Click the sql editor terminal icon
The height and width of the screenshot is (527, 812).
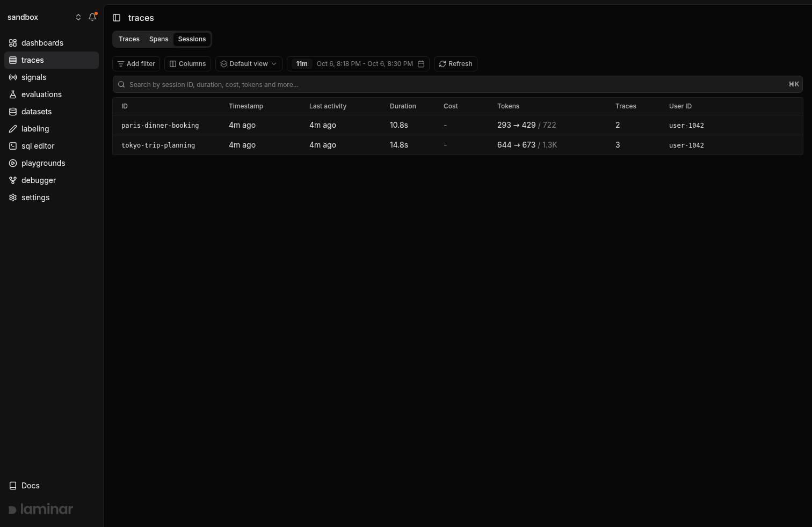[13, 146]
